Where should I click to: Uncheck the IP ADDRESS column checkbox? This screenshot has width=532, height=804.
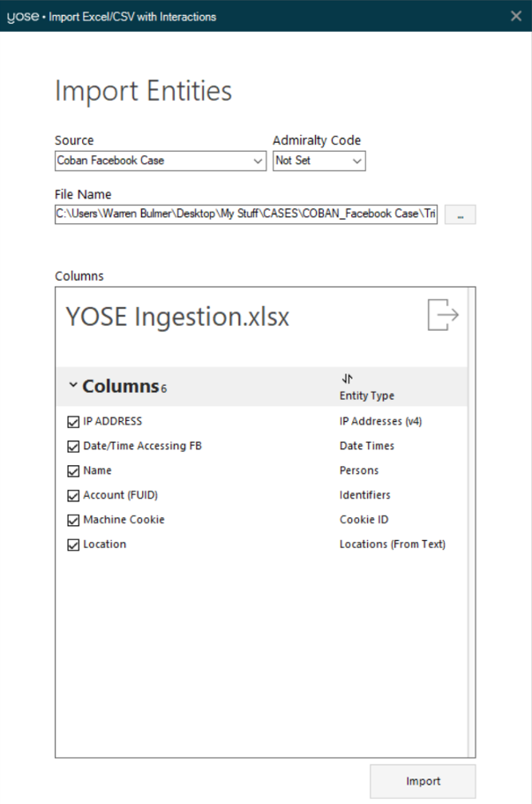[x=73, y=422]
